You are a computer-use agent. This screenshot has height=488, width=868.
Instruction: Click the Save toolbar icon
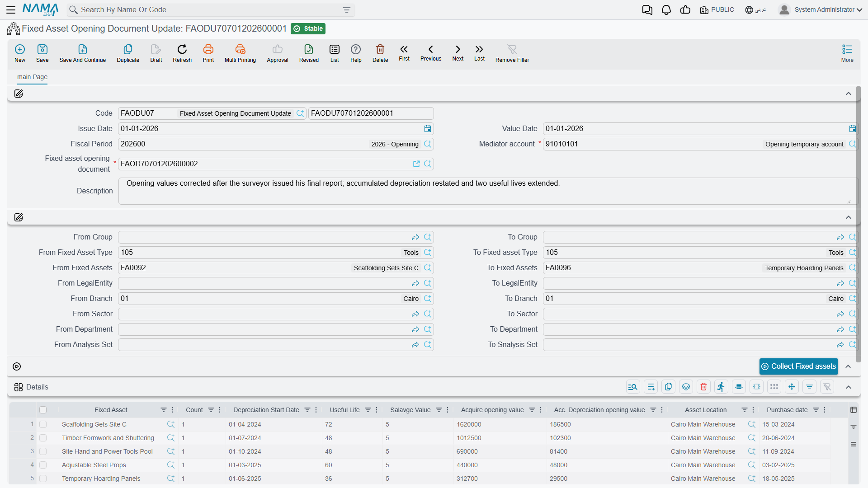pyautogui.click(x=42, y=53)
